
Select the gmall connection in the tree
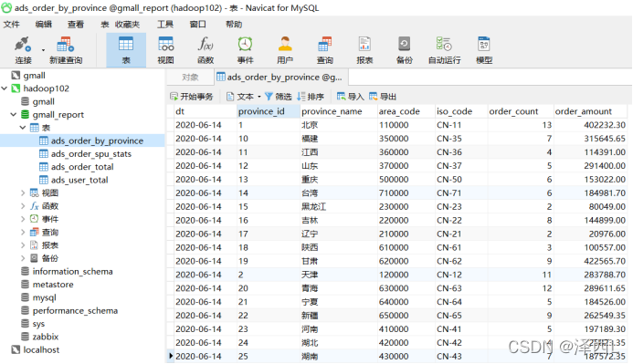(x=34, y=76)
